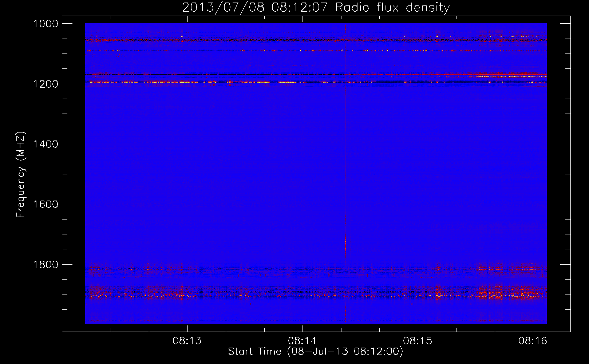Click the 1200 frequency tick label
Screen dimensions: 589x364
46,84
